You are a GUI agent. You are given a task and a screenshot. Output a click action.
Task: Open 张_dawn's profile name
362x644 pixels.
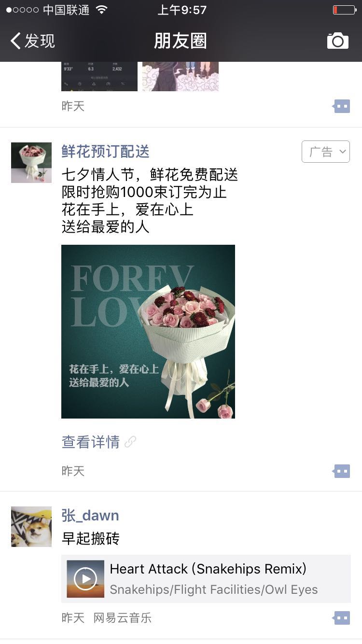click(90, 516)
